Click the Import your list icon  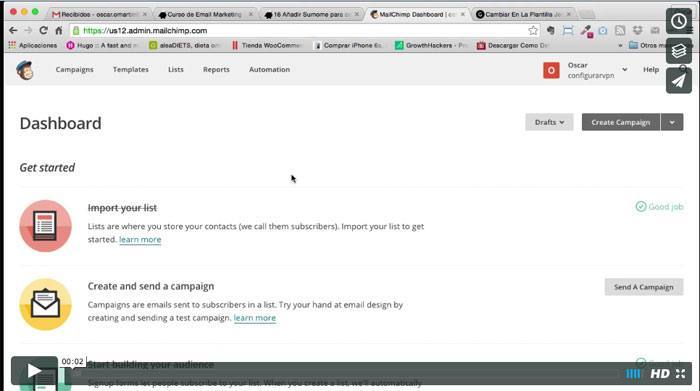(x=46, y=226)
